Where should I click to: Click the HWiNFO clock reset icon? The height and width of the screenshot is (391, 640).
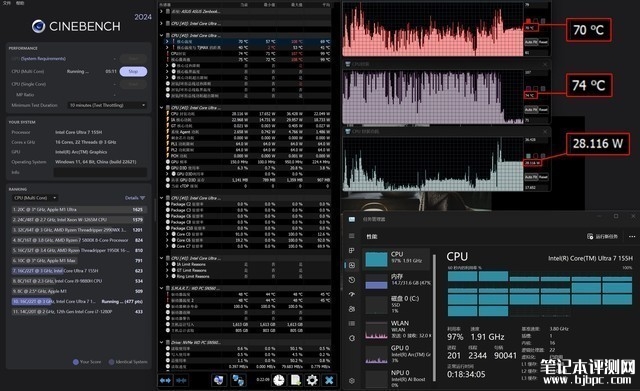click(x=279, y=380)
